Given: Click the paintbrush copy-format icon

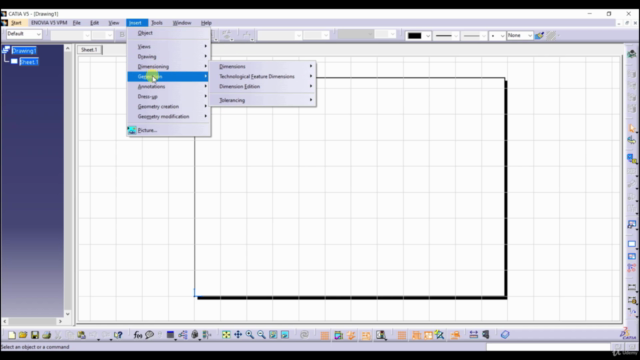Looking at the screenshot, I should (x=539, y=36).
